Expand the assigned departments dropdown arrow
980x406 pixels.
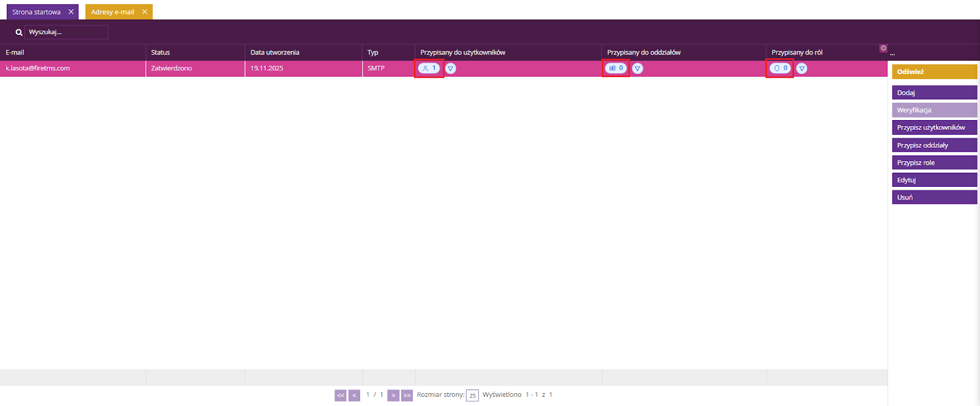638,69
